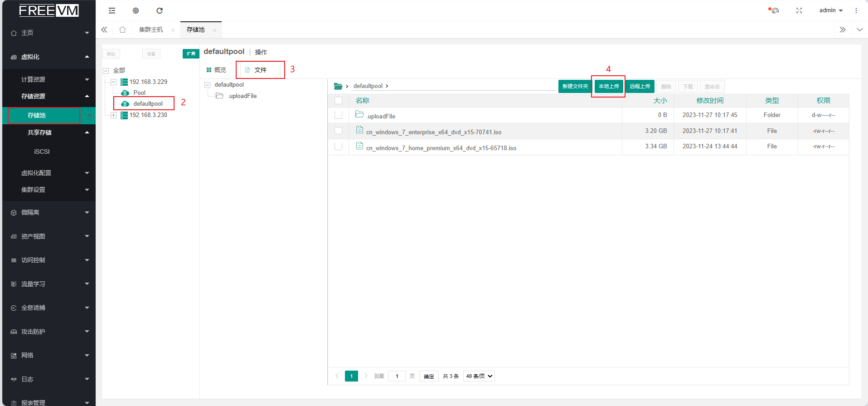
Task: Click the enterprise ISO file icon
Action: tap(359, 130)
